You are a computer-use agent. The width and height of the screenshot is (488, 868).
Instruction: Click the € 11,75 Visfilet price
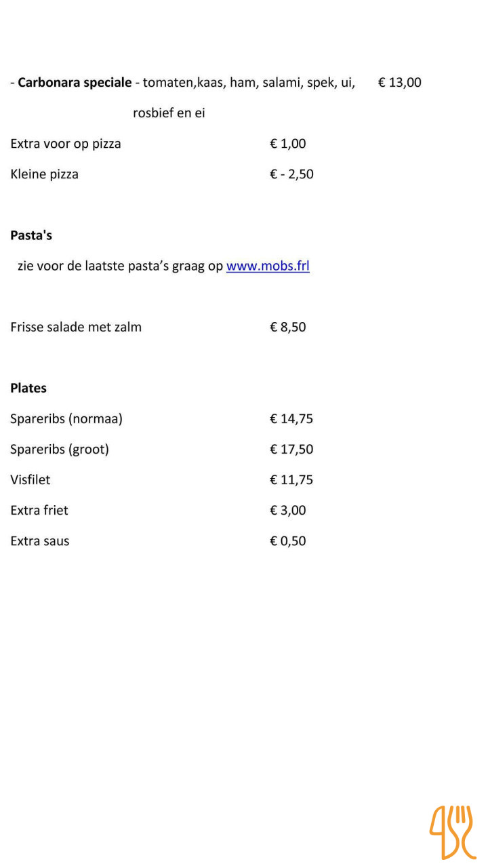tap(291, 479)
